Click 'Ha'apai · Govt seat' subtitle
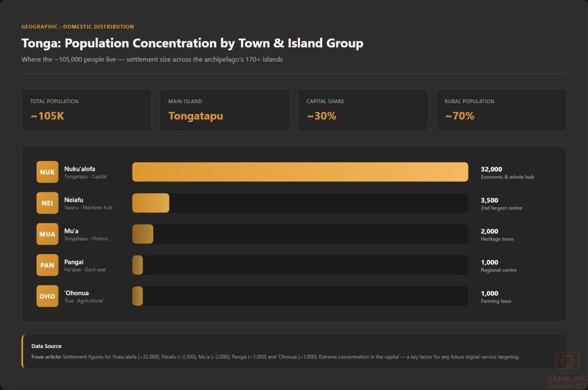The width and height of the screenshot is (588, 390). (x=85, y=270)
